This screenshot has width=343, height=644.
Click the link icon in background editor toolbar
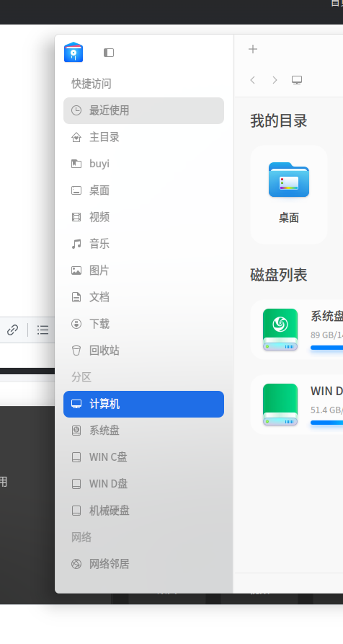[13, 330]
